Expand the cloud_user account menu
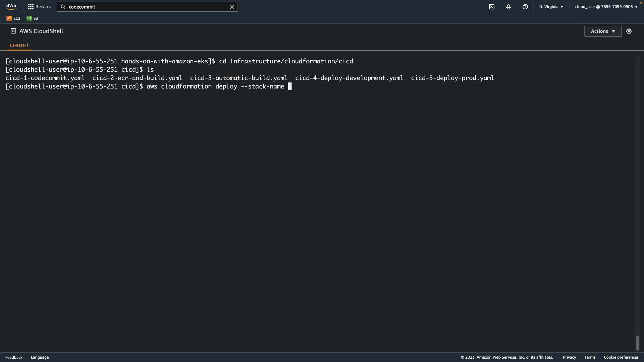This screenshot has height=362, width=644. tap(606, 7)
